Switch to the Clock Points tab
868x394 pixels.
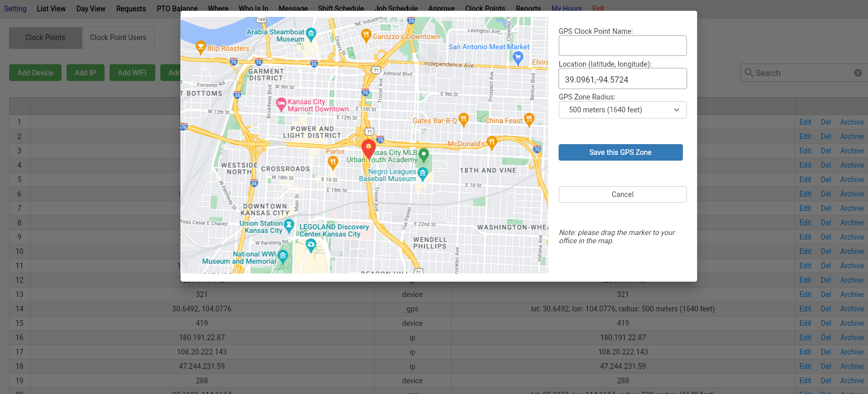click(46, 37)
